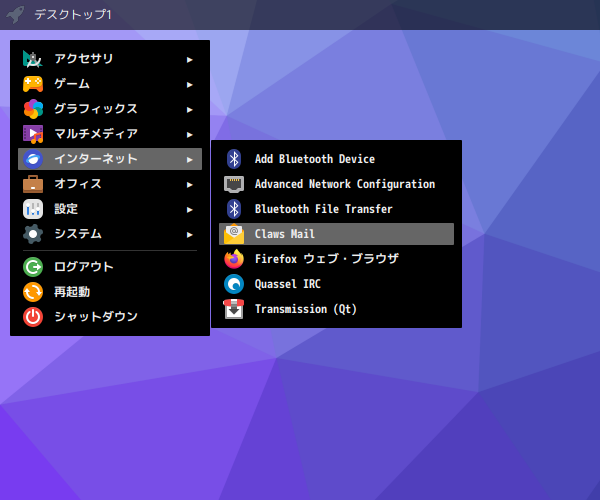Click the マルチメディア film icon
This screenshot has width=600, height=500.
coord(33,134)
